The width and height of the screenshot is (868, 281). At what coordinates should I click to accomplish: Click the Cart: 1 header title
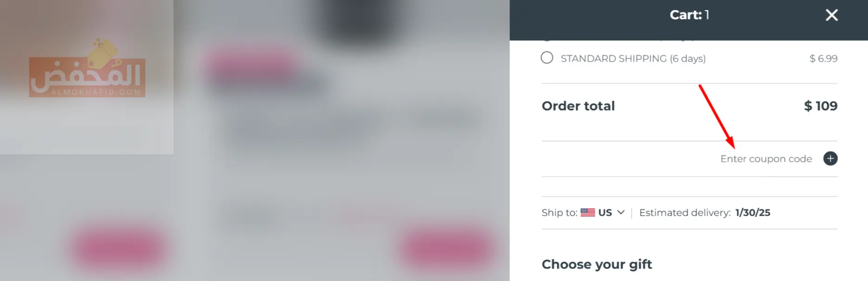click(x=689, y=15)
